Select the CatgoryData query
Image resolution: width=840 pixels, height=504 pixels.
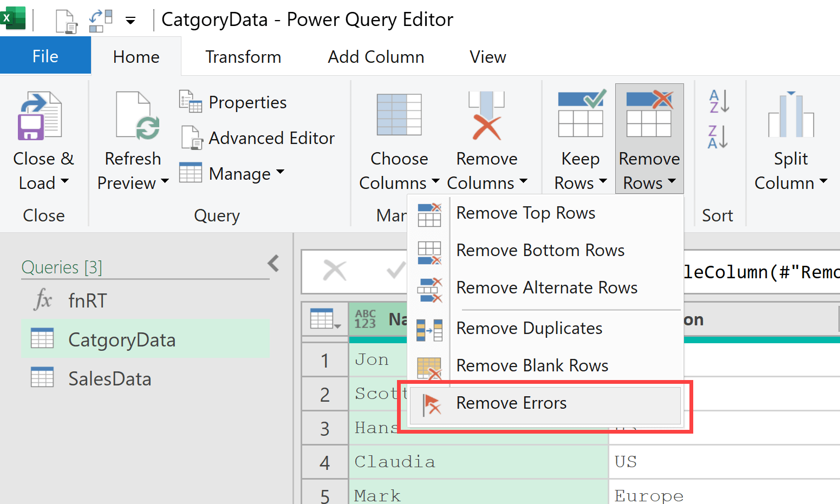(145, 339)
